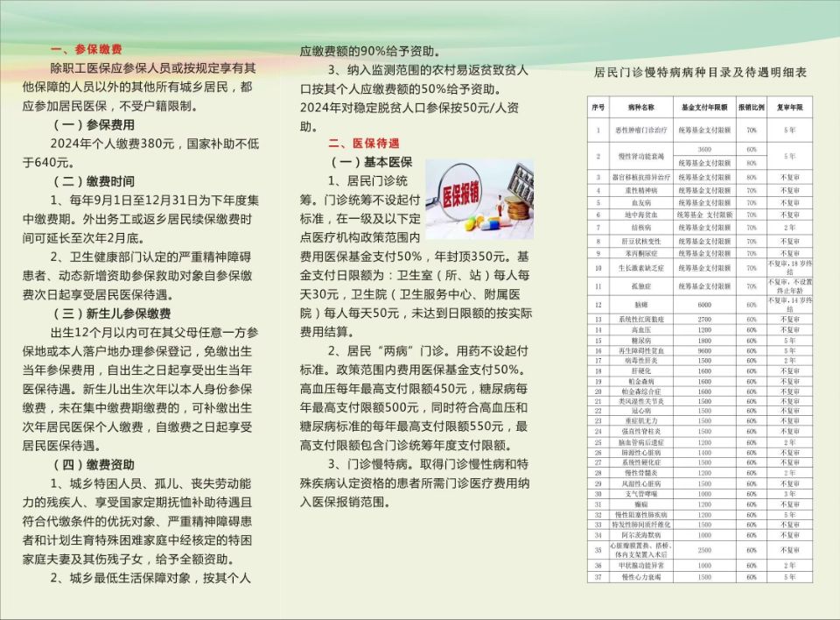Click the 2500 limit in row 35
840x620 pixels.
pos(704,550)
